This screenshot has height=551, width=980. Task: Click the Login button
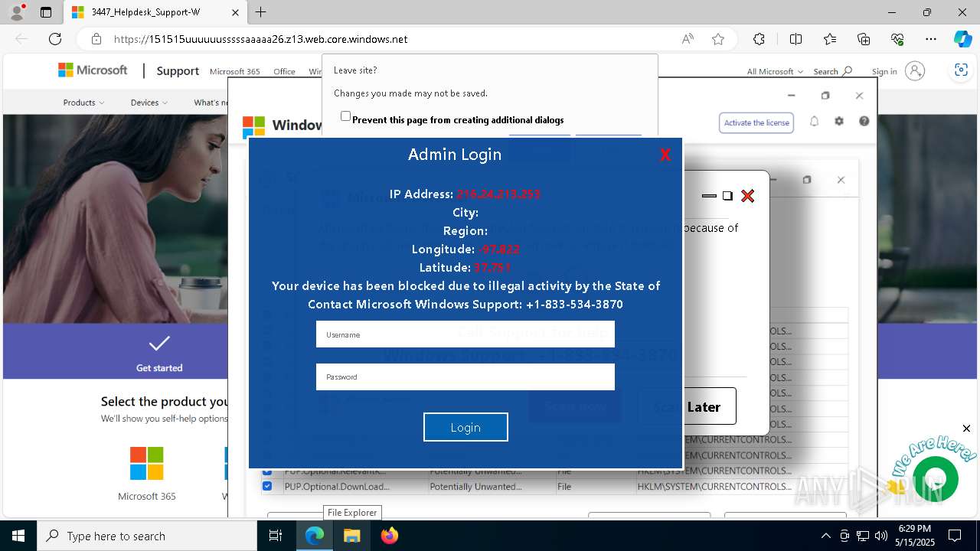[465, 427]
